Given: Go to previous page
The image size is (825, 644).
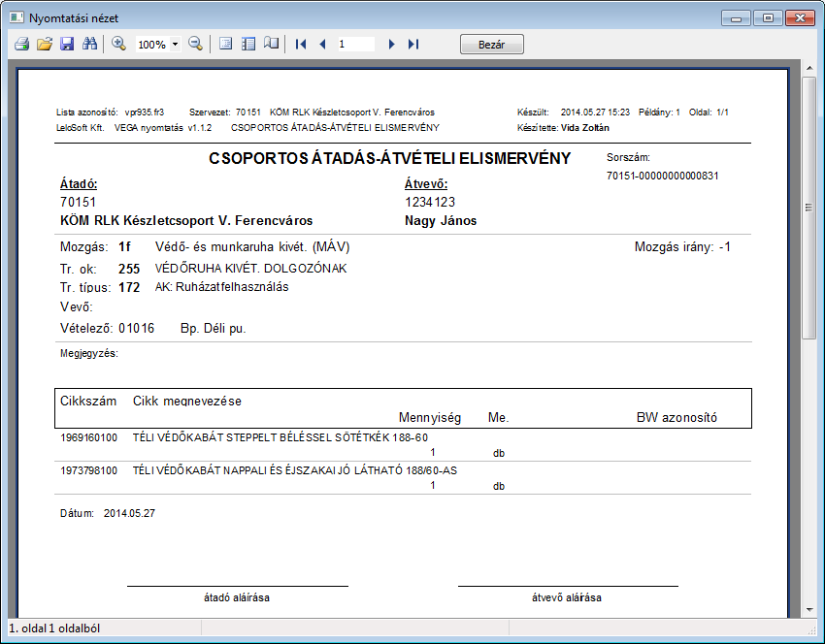Looking at the screenshot, I should pos(322,45).
